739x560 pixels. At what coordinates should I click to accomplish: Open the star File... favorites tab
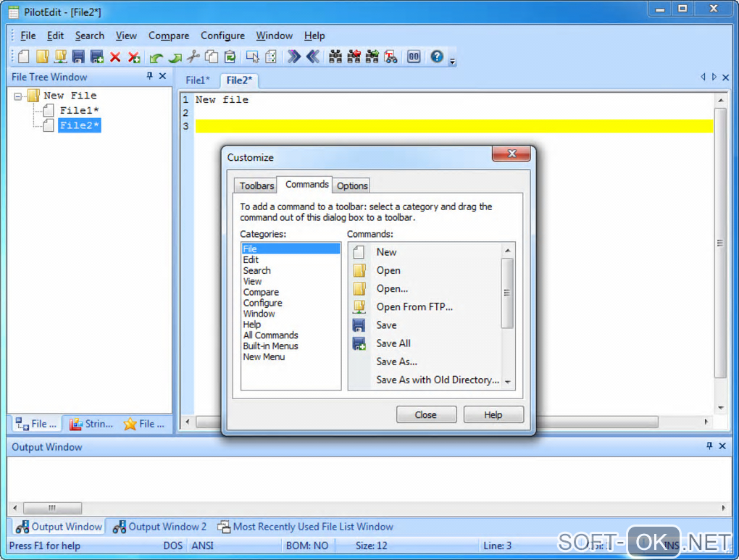(144, 425)
